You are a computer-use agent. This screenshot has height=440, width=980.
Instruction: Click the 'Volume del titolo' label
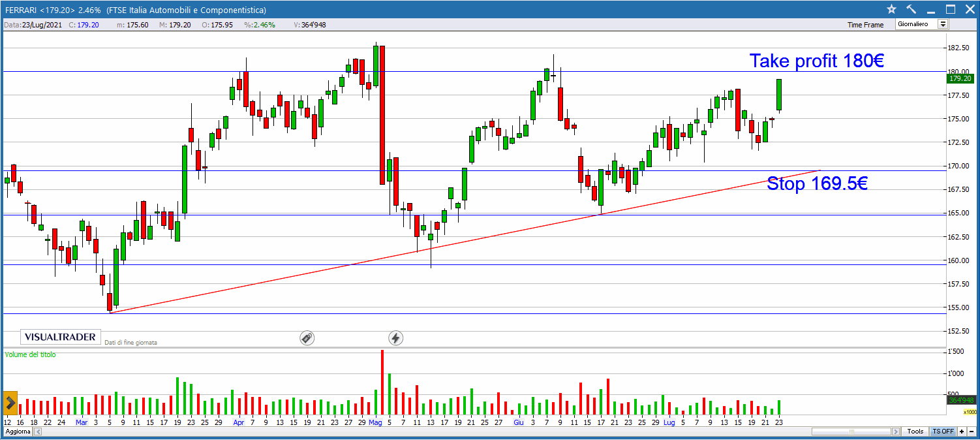click(x=30, y=354)
